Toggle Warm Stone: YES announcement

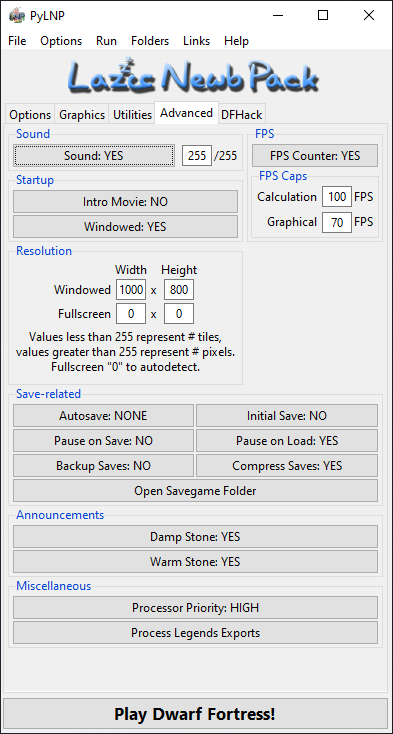click(195, 561)
